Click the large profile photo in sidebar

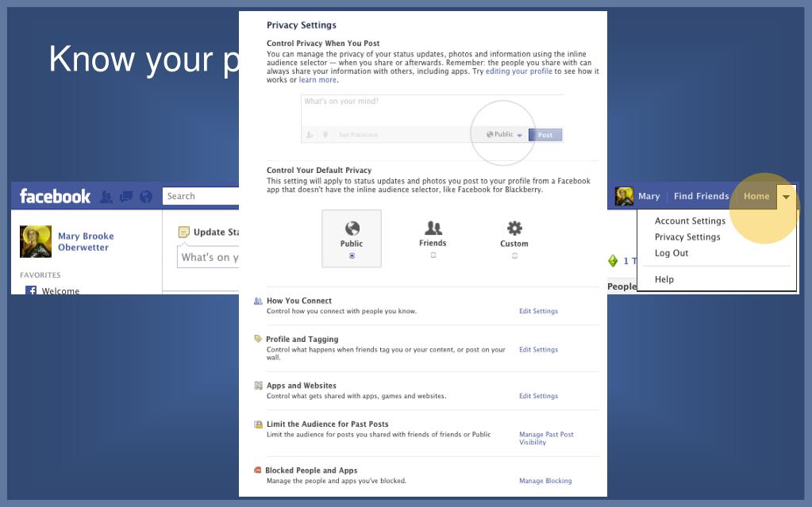click(x=36, y=241)
